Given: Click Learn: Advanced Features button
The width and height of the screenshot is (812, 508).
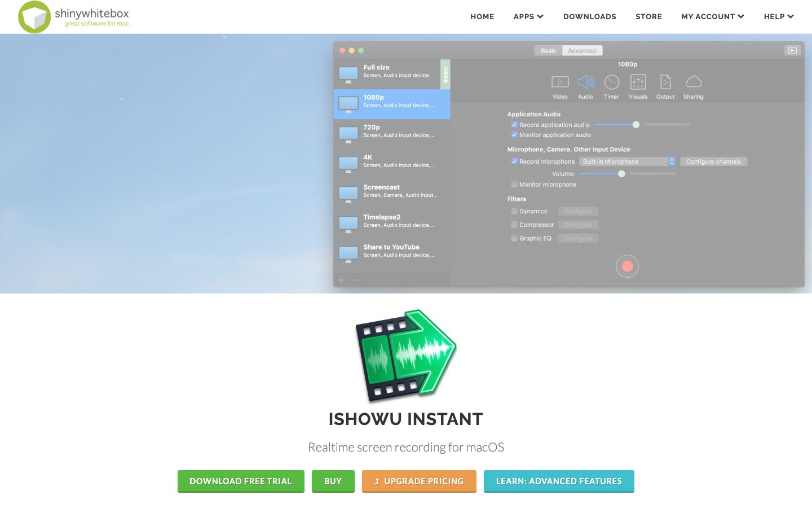Looking at the screenshot, I should point(559,481).
